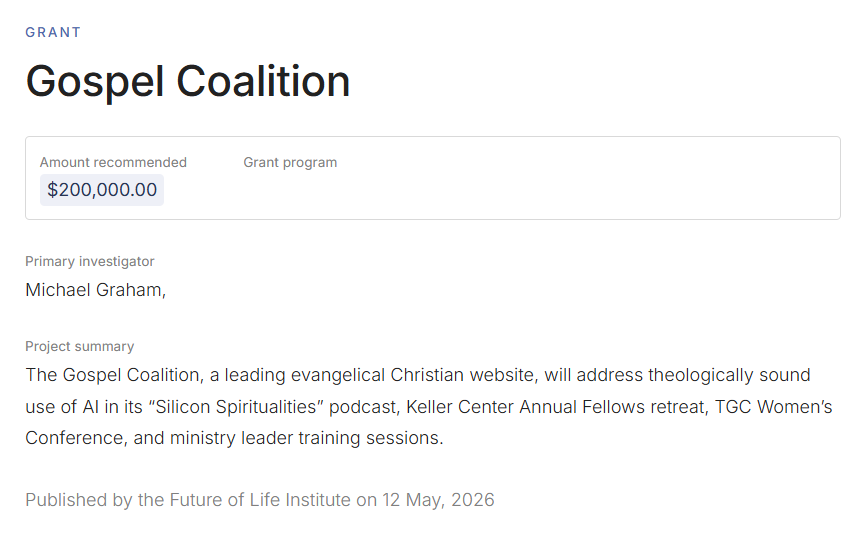Click "ministry leader training sessions" text
Image resolution: width=868 pixels, height=534 pixels.
click(x=306, y=438)
